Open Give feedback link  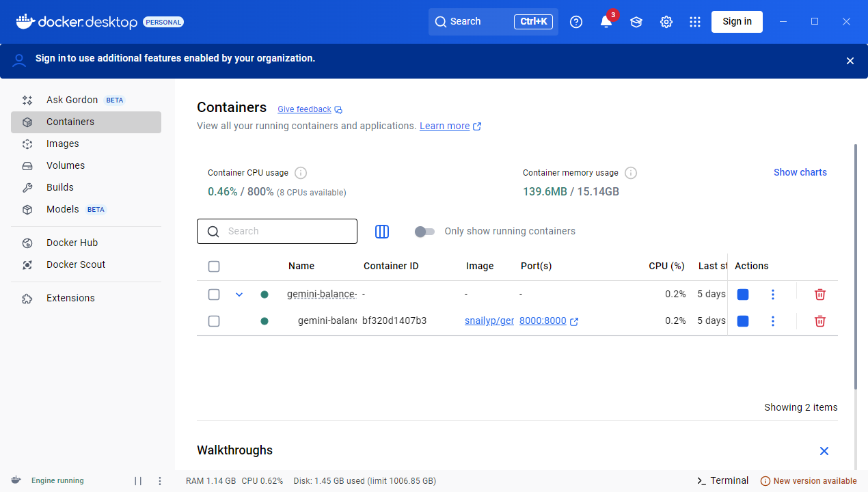[304, 109]
